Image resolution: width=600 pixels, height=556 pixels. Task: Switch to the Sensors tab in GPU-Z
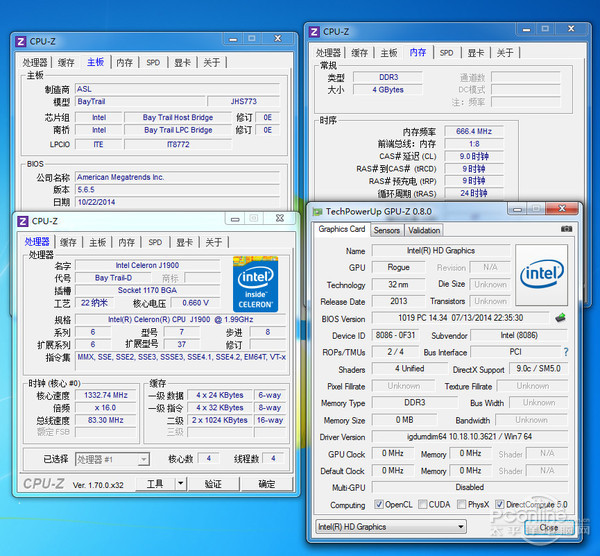click(387, 230)
